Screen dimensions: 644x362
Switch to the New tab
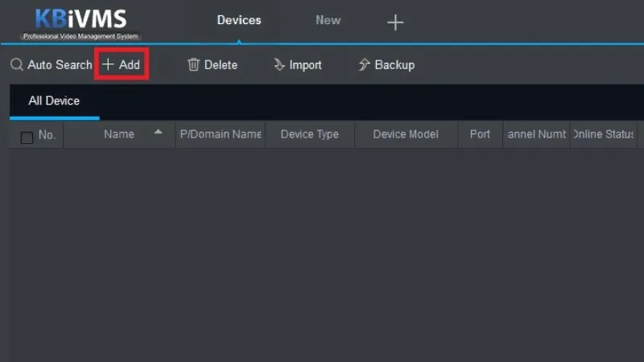click(x=328, y=20)
